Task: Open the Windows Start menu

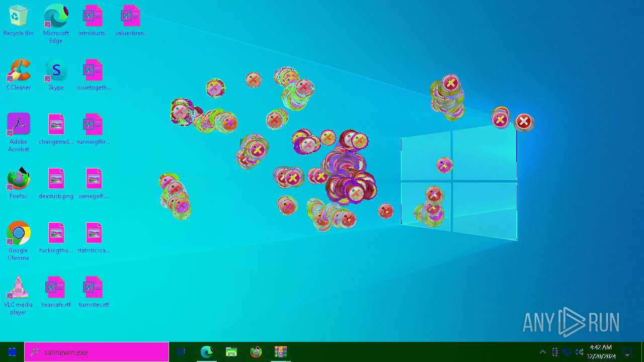Action: tap(12, 352)
